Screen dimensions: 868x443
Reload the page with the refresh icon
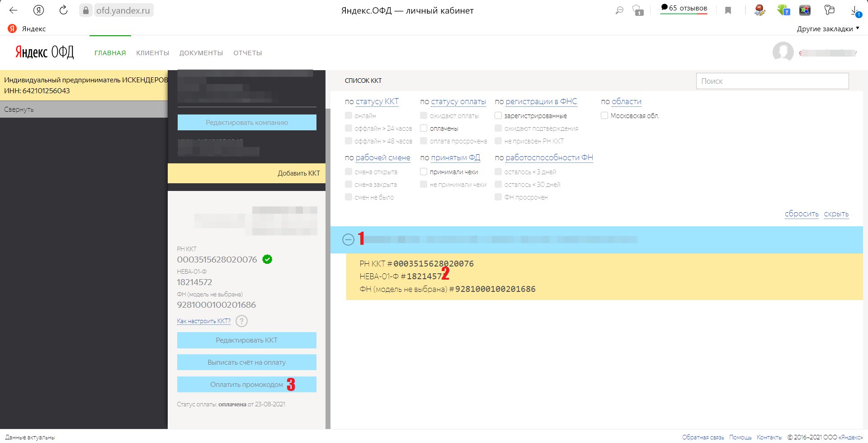tap(64, 10)
